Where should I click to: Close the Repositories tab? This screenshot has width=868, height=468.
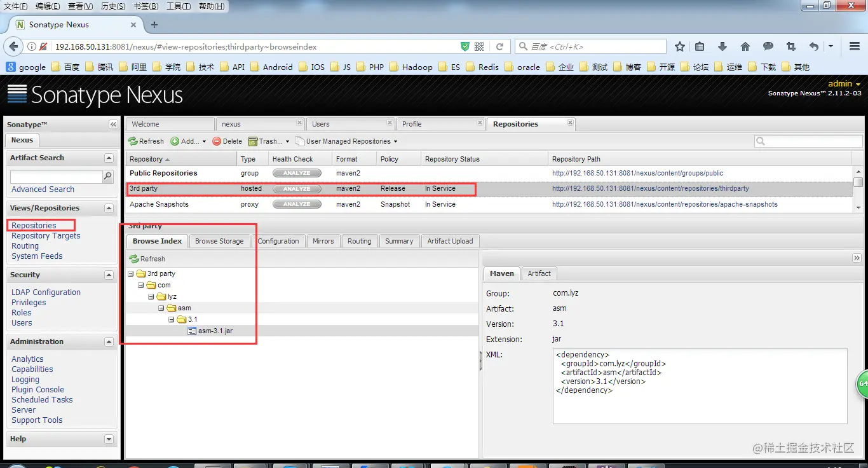pos(570,123)
